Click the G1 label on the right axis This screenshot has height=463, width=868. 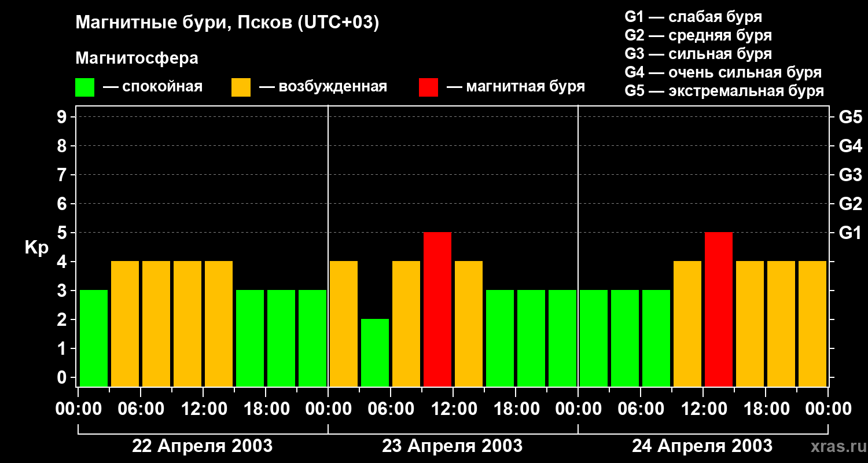pyautogui.click(x=851, y=233)
